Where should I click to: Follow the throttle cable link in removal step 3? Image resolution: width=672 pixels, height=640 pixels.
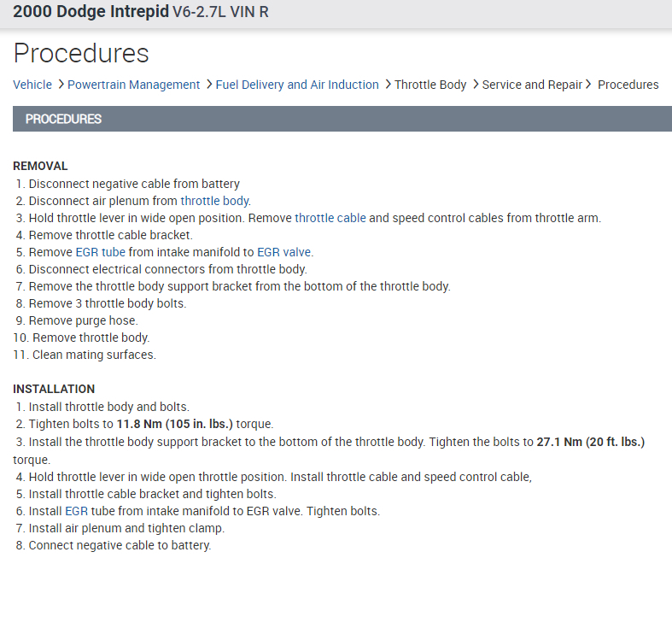pos(330,218)
